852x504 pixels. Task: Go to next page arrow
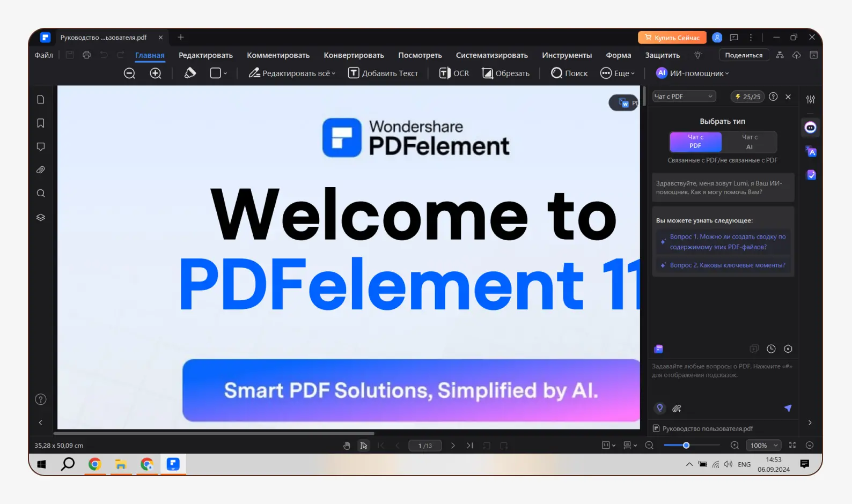pyautogui.click(x=453, y=446)
